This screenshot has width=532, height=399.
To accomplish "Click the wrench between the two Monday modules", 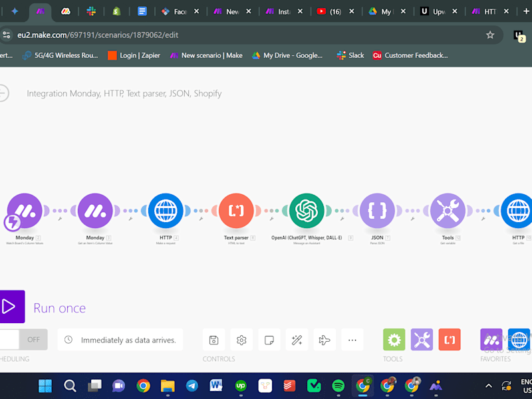I will click(x=60, y=219).
